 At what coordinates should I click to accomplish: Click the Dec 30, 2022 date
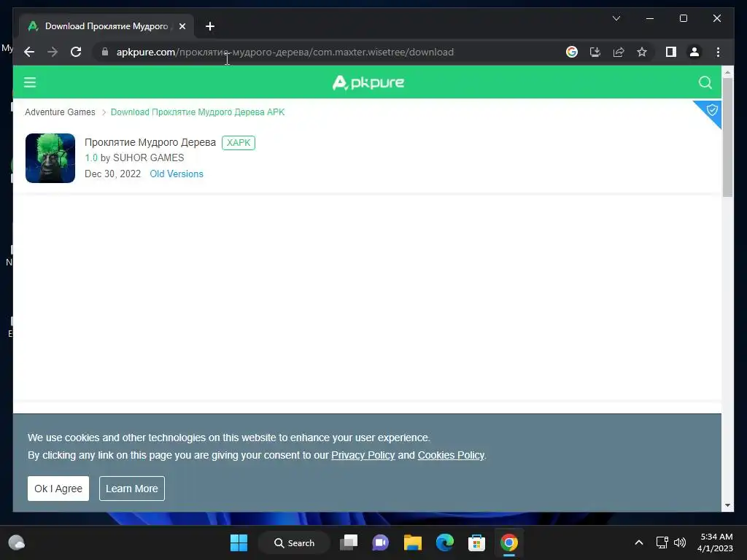112,174
